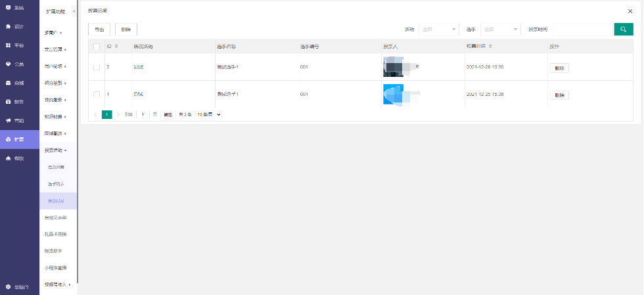Click the 导出 export button
This screenshot has height=295, width=644.
coord(99,30)
